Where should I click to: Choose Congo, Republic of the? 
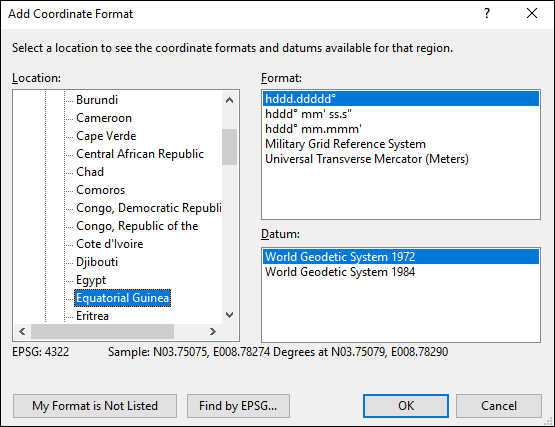(x=137, y=226)
